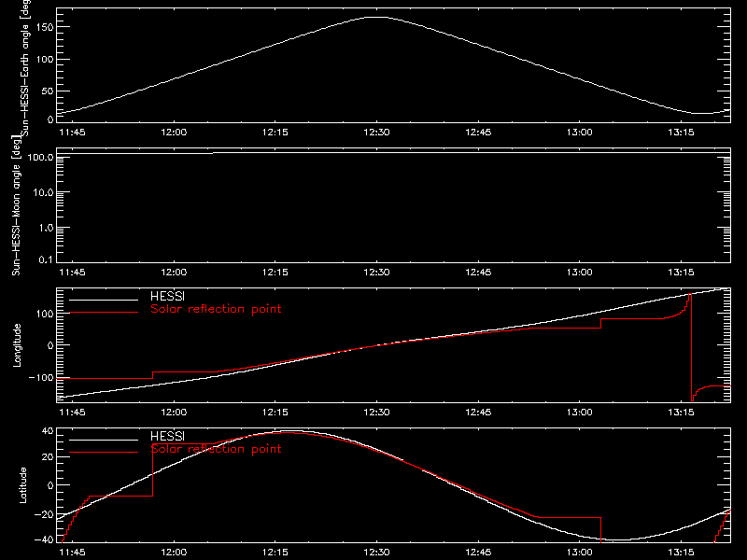The width and height of the screenshot is (747, 560).
Task: Select 12:15 time label under Moon angle plot
Action: coord(275,272)
